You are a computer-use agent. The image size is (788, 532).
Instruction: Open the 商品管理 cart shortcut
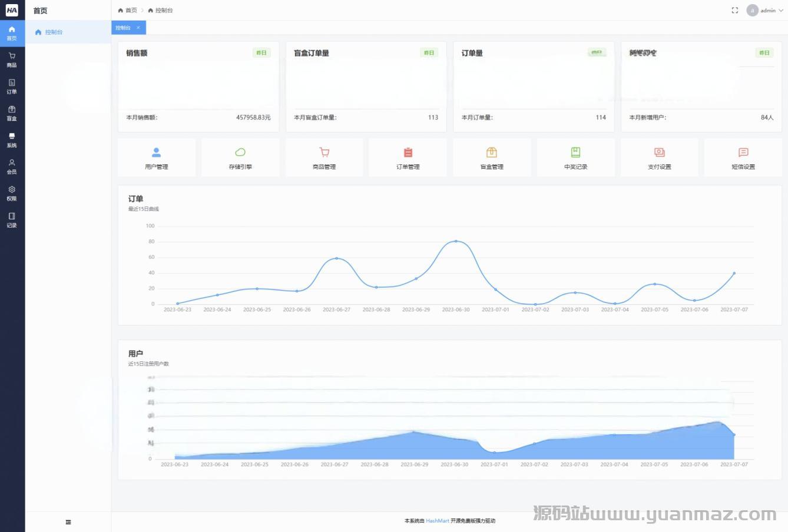click(324, 158)
